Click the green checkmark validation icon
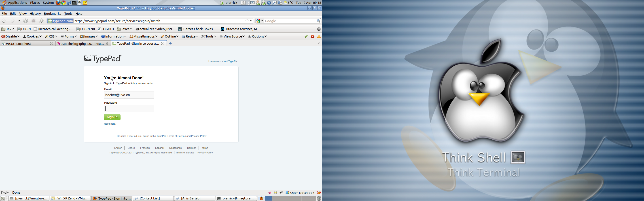The image size is (644, 201). pos(306,37)
